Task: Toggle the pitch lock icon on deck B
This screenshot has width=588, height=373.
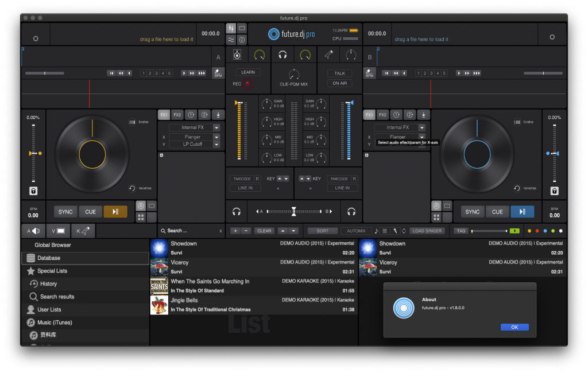Action: (x=554, y=191)
